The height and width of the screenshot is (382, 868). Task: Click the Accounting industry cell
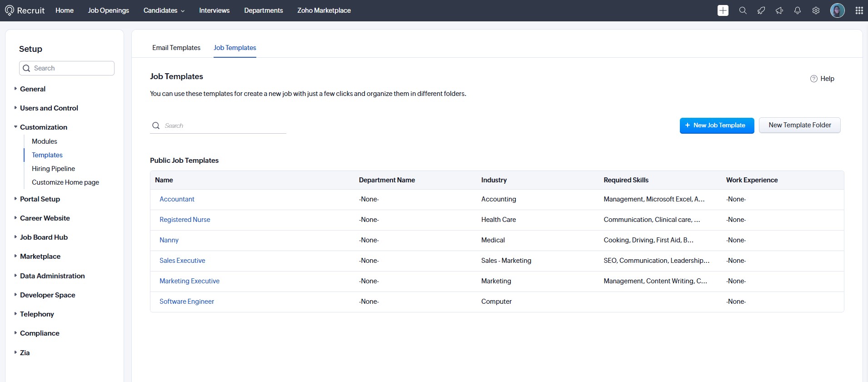pos(499,199)
